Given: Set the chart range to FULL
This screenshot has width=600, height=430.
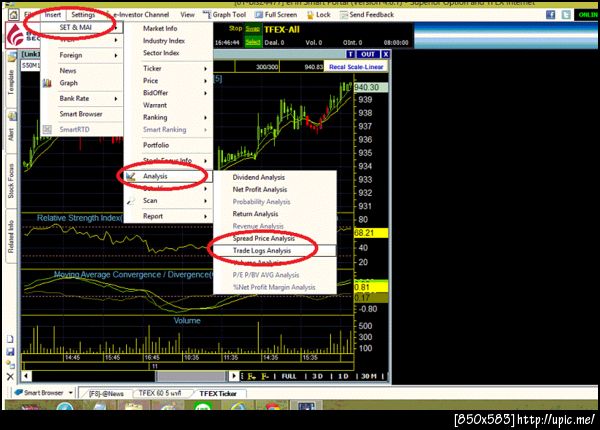Looking at the screenshot, I should pyautogui.click(x=289, y=376).
